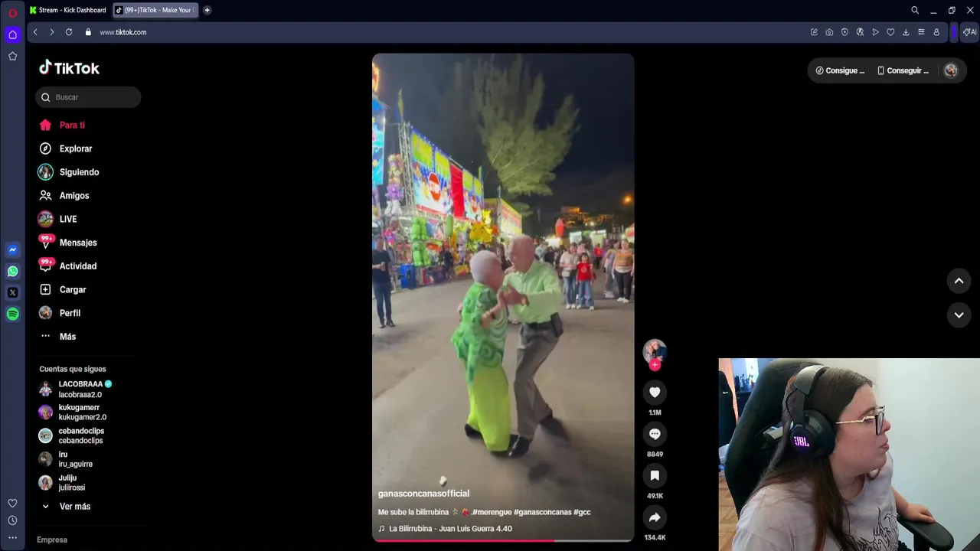Screen dimensions: 980x551
Task: Open browser downloads icon
Action: pyautogui.click(x=906, y=32)
